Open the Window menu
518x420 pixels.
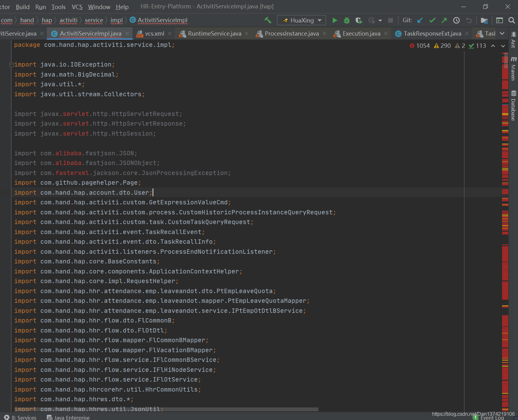click(x=99, y=7)
